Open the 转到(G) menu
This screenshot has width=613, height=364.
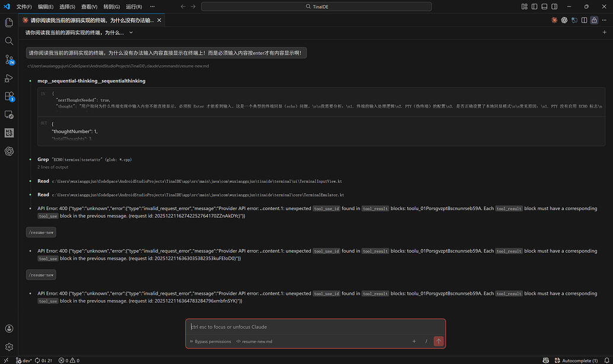coord(112,7)
